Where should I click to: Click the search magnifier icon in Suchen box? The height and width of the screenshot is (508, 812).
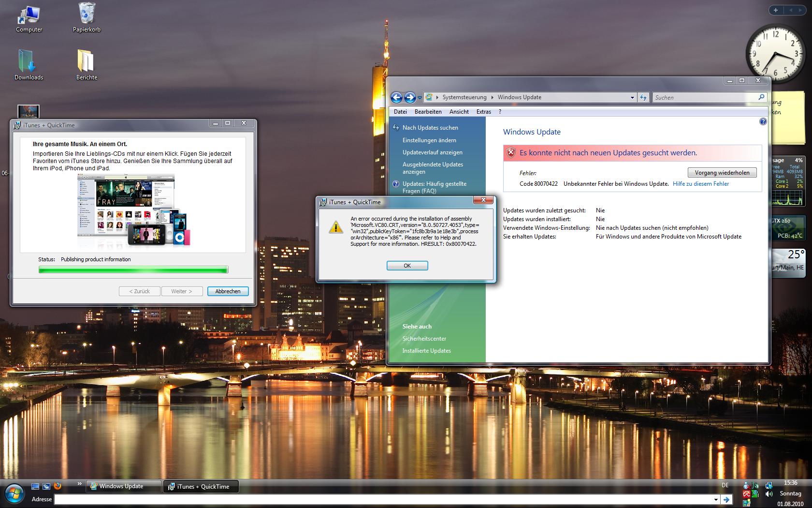[761, 97]
